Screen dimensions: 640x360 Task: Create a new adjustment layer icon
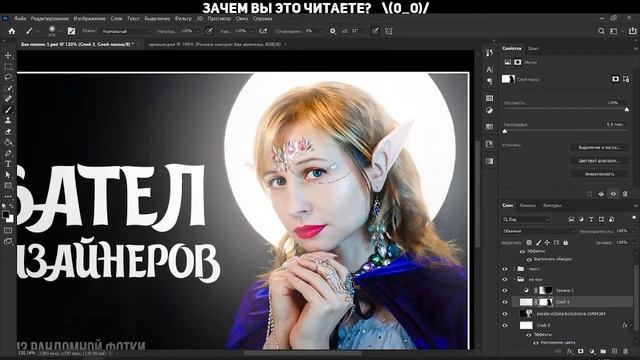[x=592, y=351]
